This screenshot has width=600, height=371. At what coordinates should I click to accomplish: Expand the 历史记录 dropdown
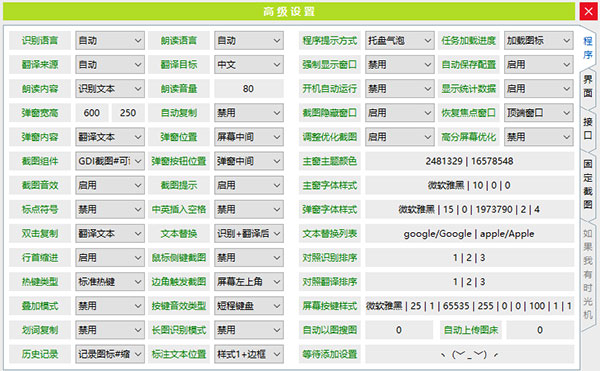(110, 354)
